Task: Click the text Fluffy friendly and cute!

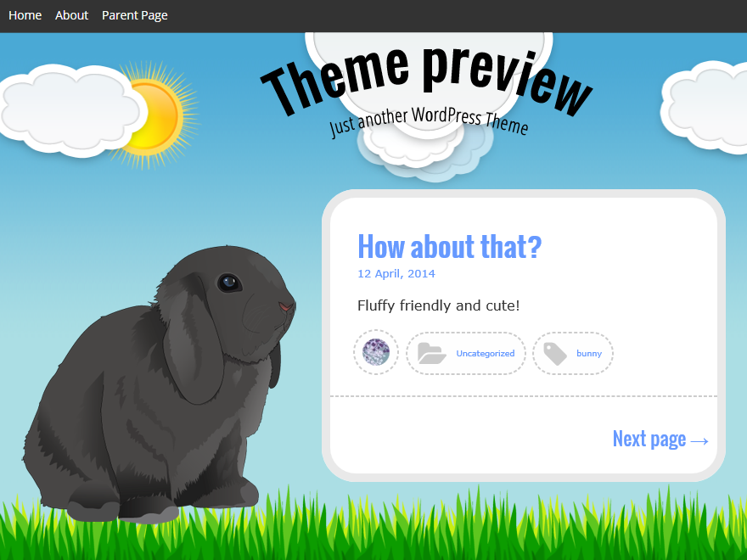Action: click(438, 305)
